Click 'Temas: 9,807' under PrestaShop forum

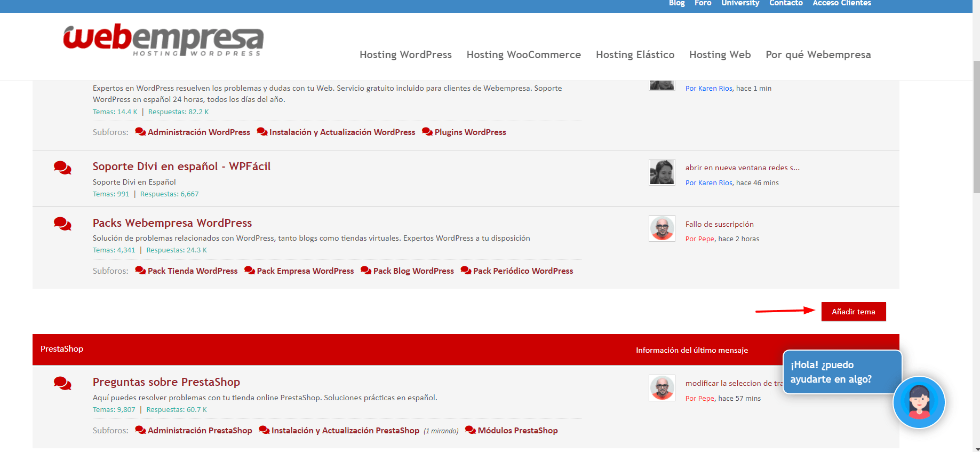[114, 410]
